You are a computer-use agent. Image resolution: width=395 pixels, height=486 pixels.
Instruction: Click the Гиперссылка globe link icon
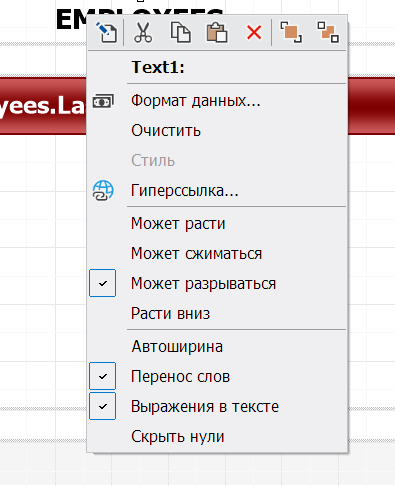[x=103, y=191]
